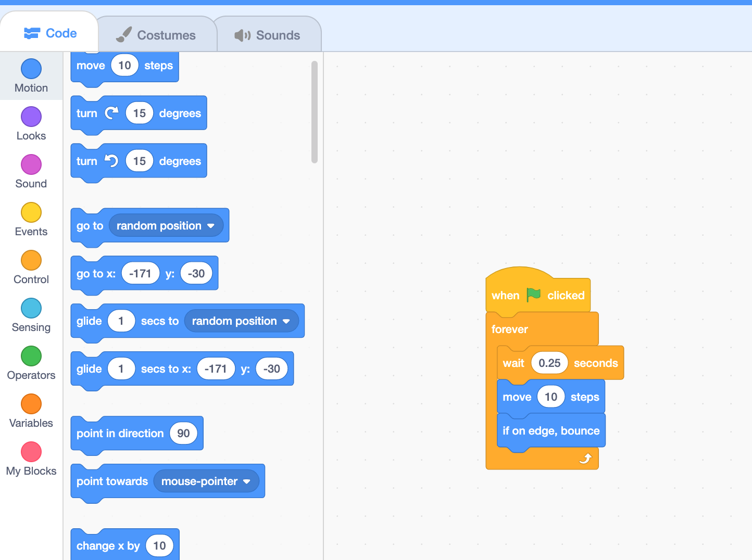
Task: Click the forever loop arrow icon
Action: pyautogui.click(x=585, y=458)
